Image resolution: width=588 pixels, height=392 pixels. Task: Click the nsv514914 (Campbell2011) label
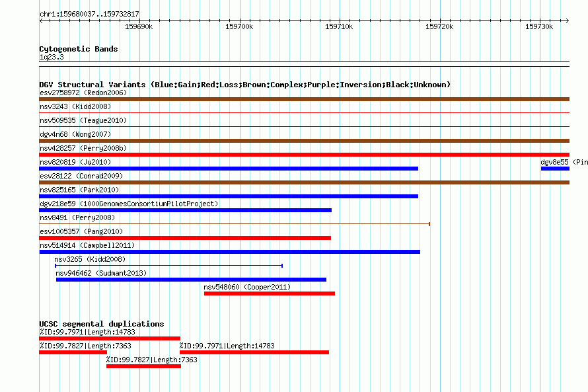click(87, 245)
